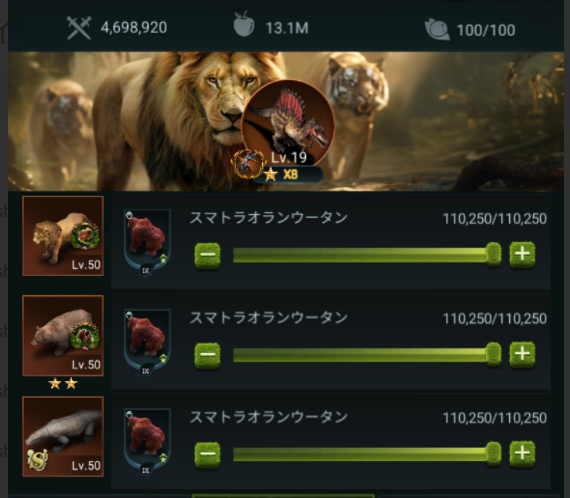The width and height of the screenshot is (570, 498).
Task: Increase second row troops with plus button
Action: point(522,354)
